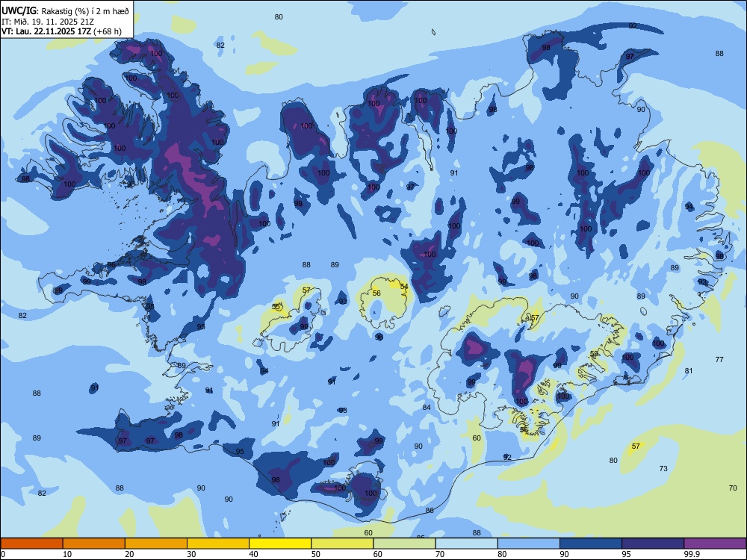Click the 0–10 dark orange legend swatch
Screen dimensions: 747x560
(31, 544)
